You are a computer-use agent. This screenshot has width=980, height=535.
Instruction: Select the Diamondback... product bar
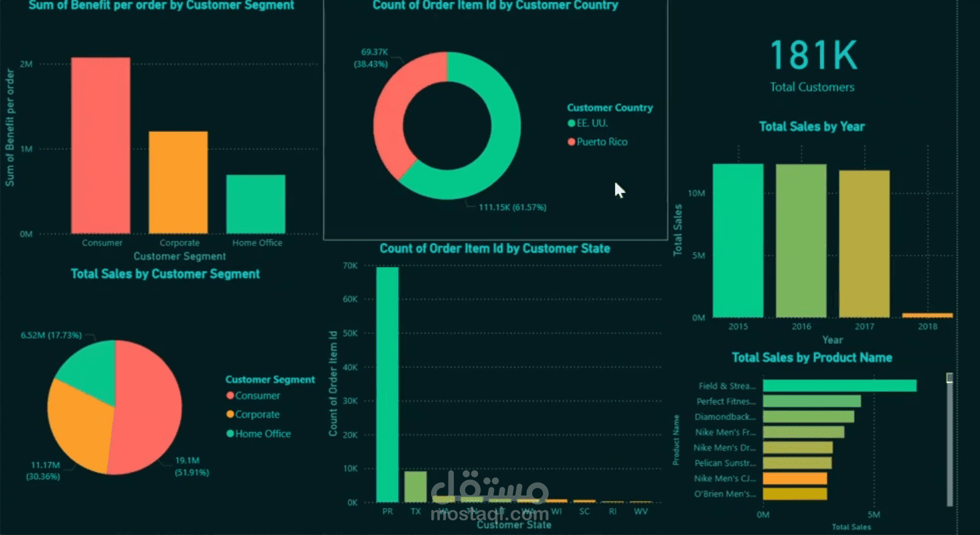click(809, 416)
